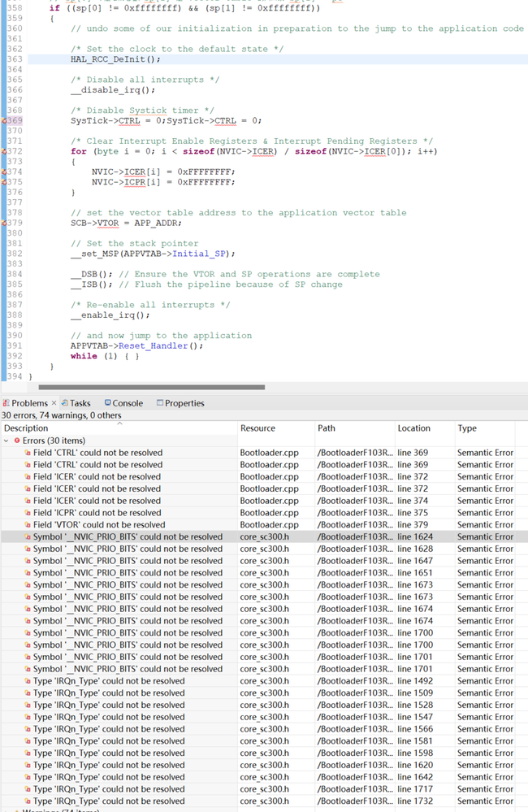Select the Field 'ICPR' could not be resolved error
Viewport: 528px width, 812px height.
[x=97, y=513]
